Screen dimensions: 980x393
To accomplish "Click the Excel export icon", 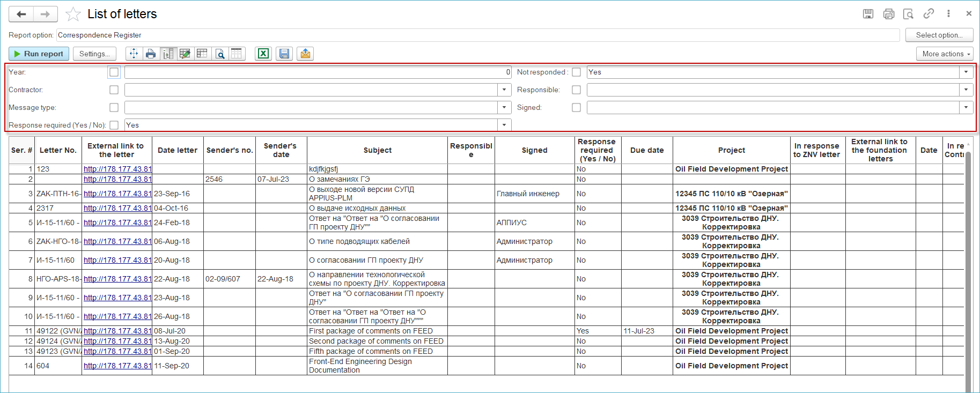I will tap(263, 54).
